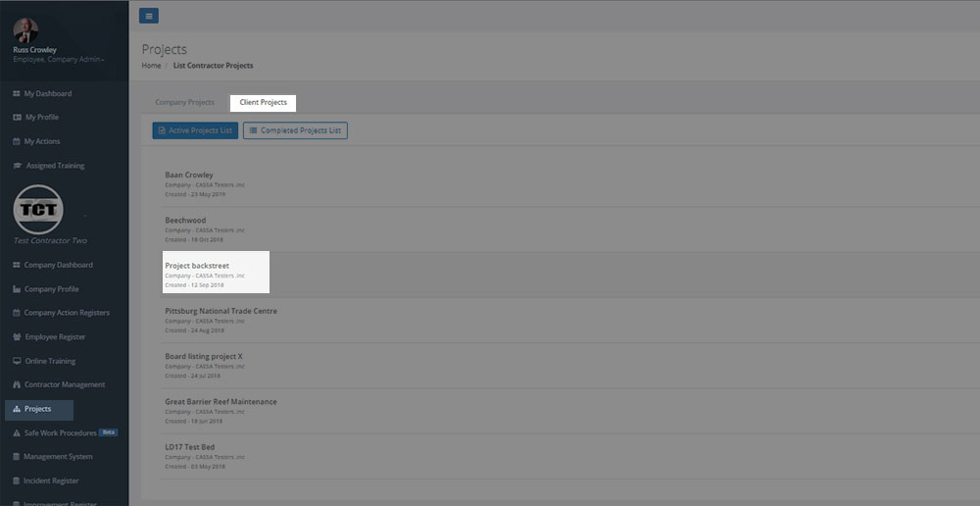980x506 pixels.
Task: Click My Actions calendar icon
Action: point(17,142)
